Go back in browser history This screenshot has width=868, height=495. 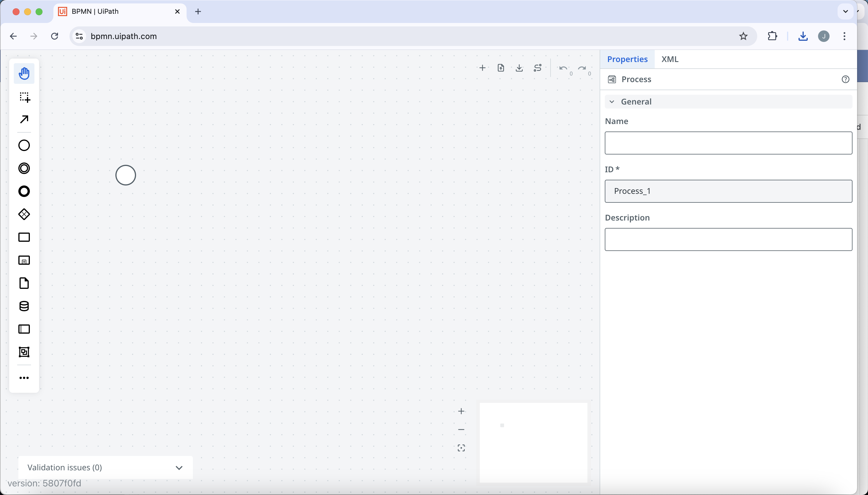click(x=13, y=36)
